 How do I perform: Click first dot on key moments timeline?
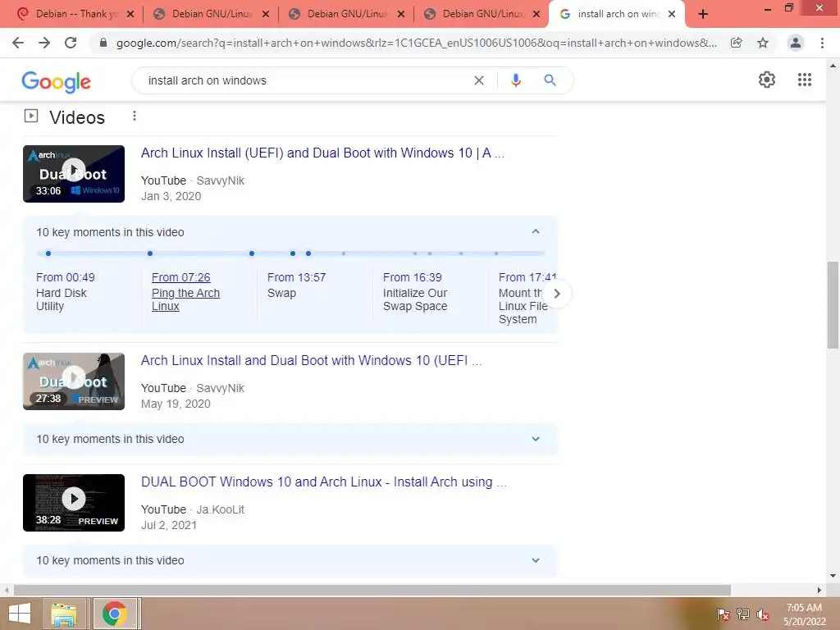point(48,253)
